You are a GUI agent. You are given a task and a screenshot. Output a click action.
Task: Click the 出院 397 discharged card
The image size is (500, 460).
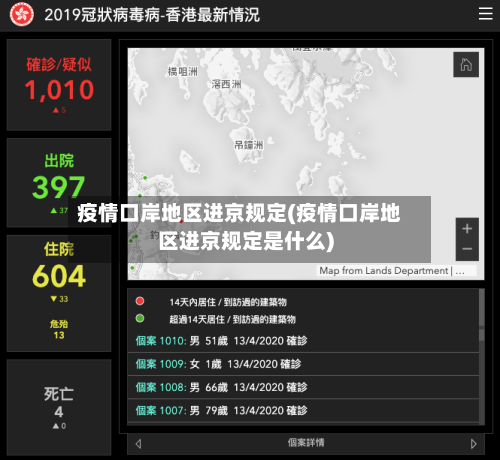point(59,183)
